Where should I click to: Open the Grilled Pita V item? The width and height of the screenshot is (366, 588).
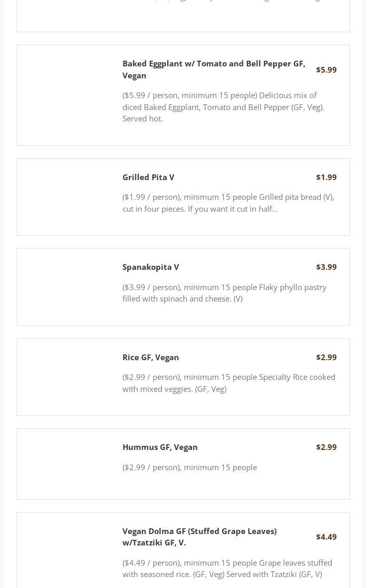148,177
